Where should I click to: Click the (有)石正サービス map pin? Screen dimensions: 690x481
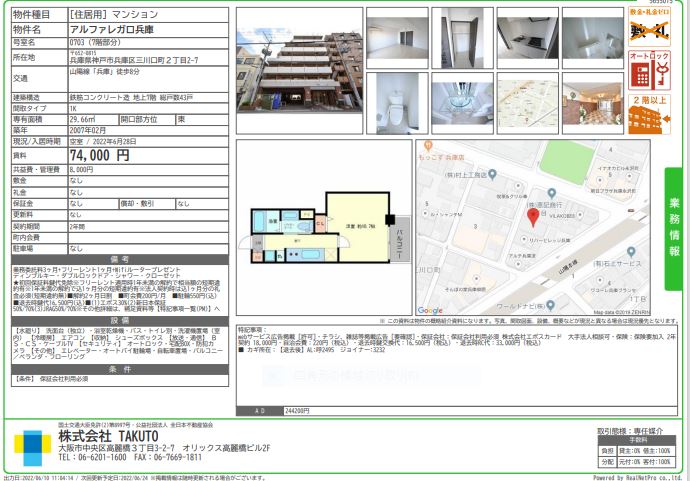click(631, 252)
